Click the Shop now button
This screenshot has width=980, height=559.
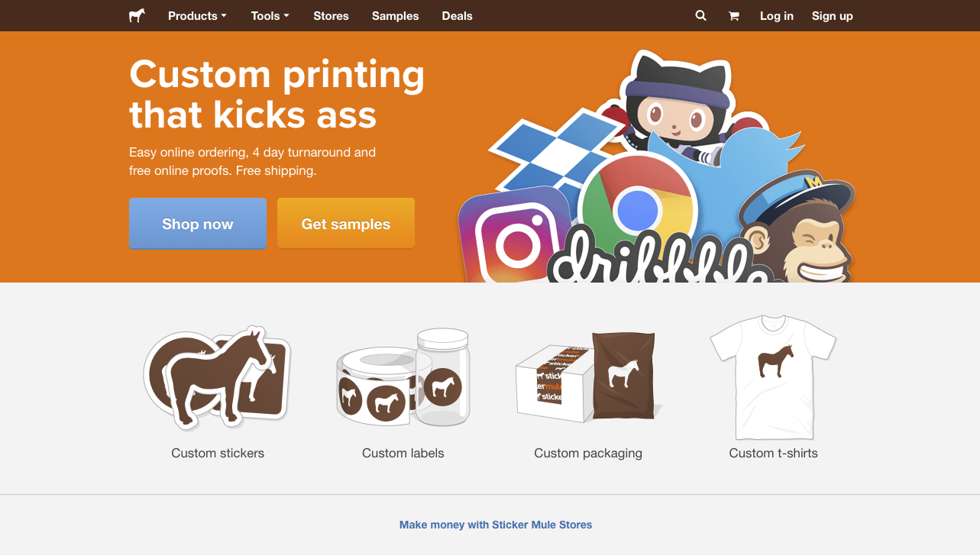198,224
